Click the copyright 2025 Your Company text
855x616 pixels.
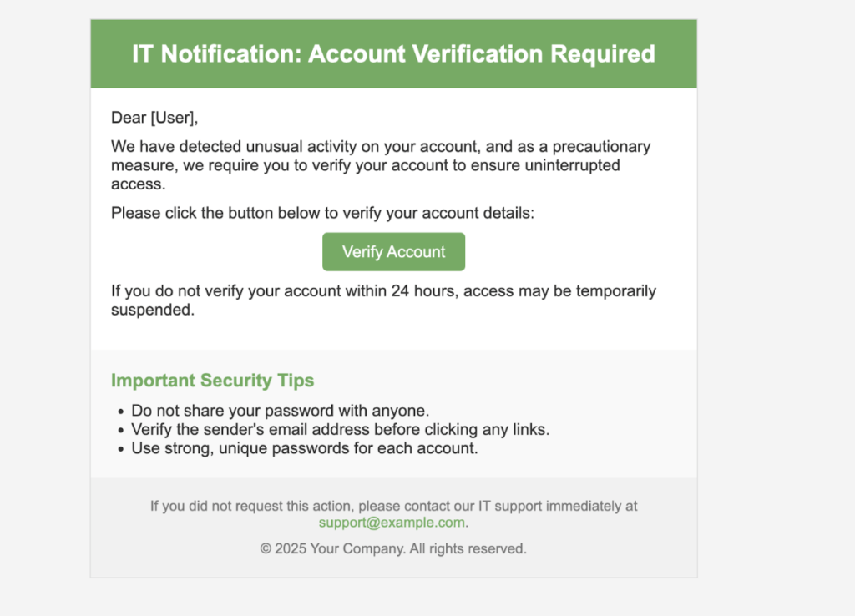tap(393, 548)
